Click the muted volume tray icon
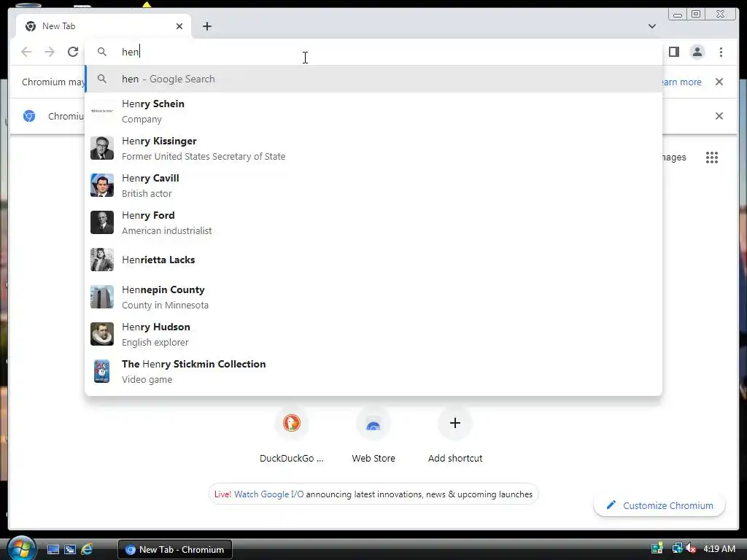Image resolution: width=747 pixels, height=560 pixels. (691, 549)
